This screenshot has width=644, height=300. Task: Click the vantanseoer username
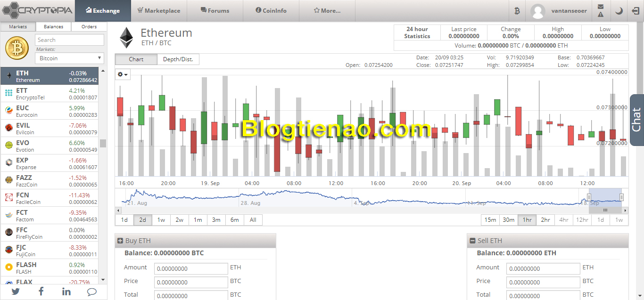point(569,10)
